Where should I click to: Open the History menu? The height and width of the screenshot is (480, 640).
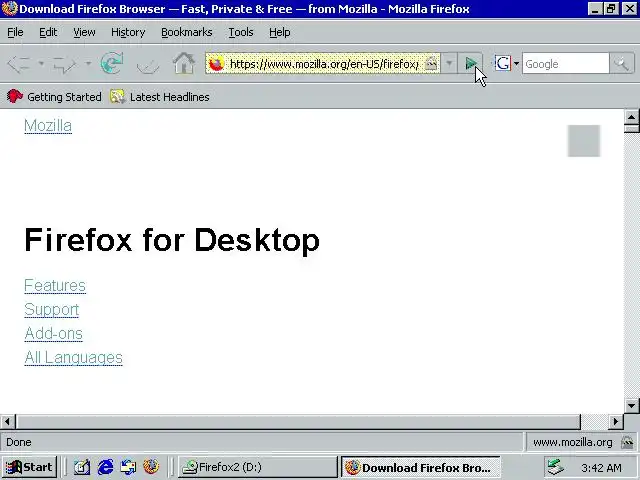click(128, 32)
